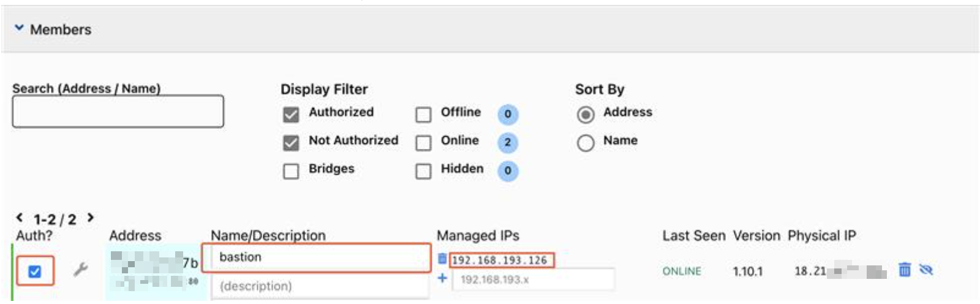The width and height of the screenshot is (980, 304).
Task: Click plus icon to add managed IP
Action: coord(442,278)
